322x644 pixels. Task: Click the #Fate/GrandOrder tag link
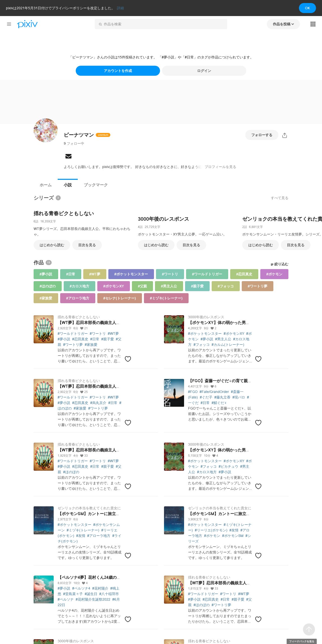tap(214, 392)
